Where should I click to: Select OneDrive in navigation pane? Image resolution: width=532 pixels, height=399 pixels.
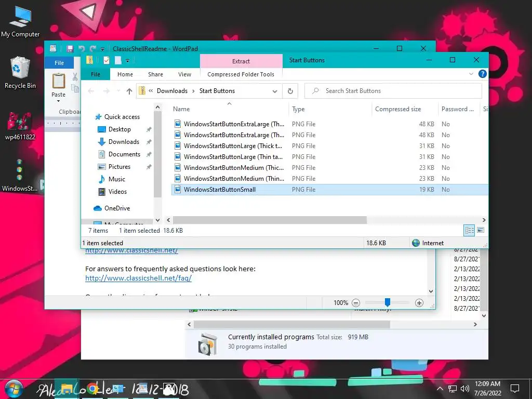112,208
